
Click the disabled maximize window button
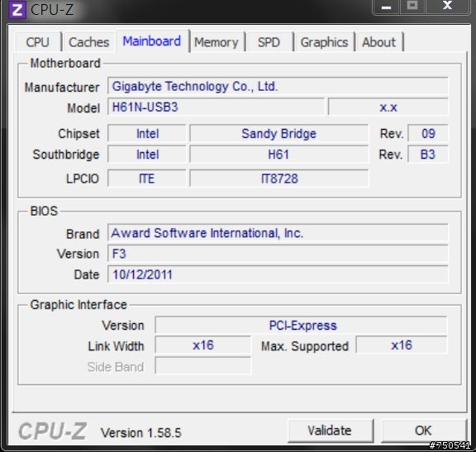(x=412, y=7)
